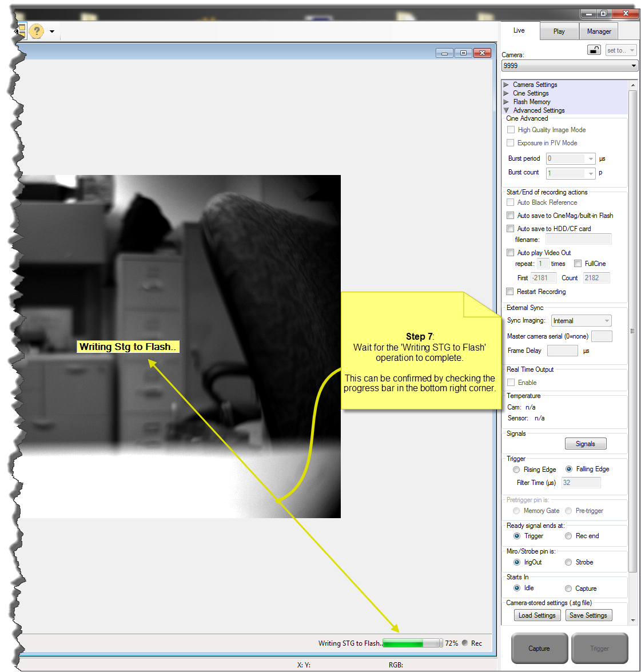Change Starts In to Capture
Viewport: 641px width, 672px height.
tap(568, 589)
